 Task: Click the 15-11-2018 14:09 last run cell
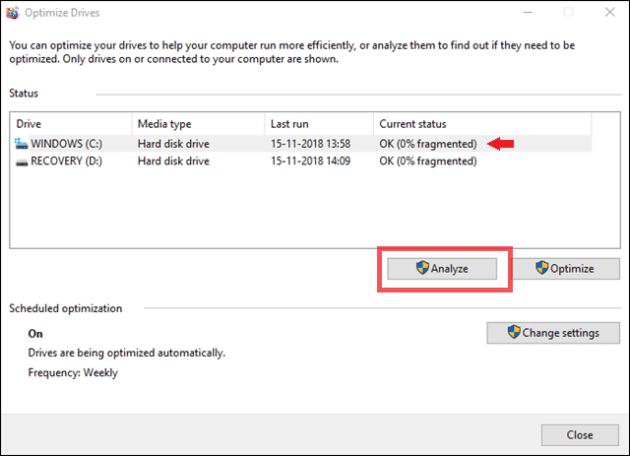(x=310, y=161)
